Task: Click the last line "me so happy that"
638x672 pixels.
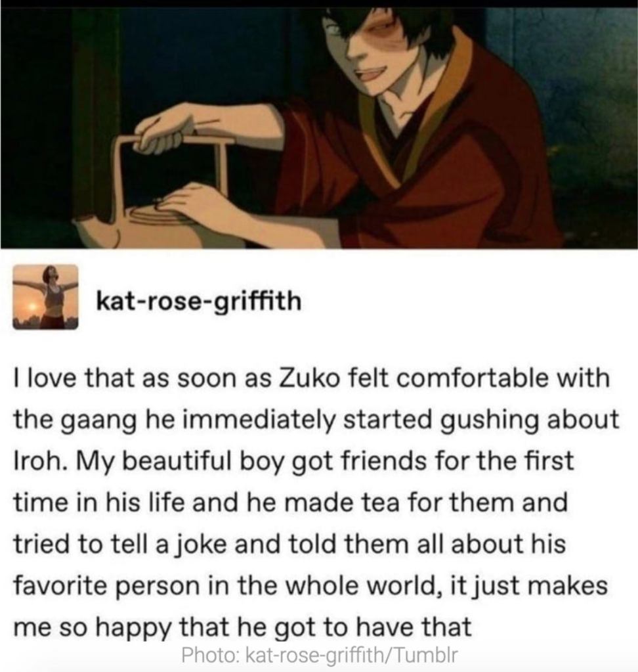Action: (x=242, y=627)
